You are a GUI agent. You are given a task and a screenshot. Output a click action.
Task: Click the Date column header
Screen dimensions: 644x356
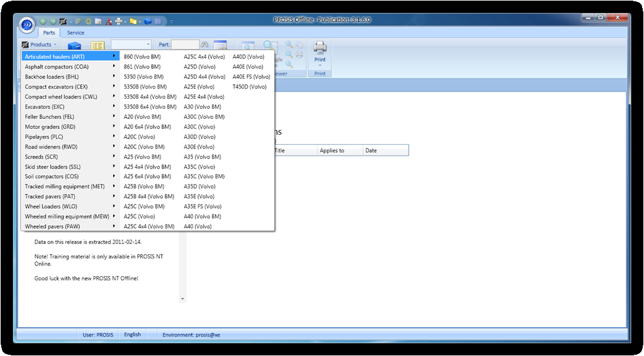(x=386, y=150)
